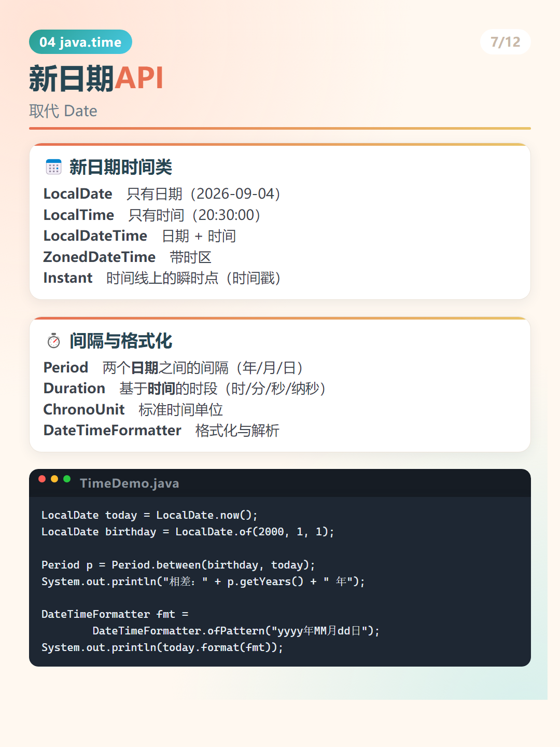Click the ofPattern code line
This screenshot has height=747, width=560.
tap(236, 631)
